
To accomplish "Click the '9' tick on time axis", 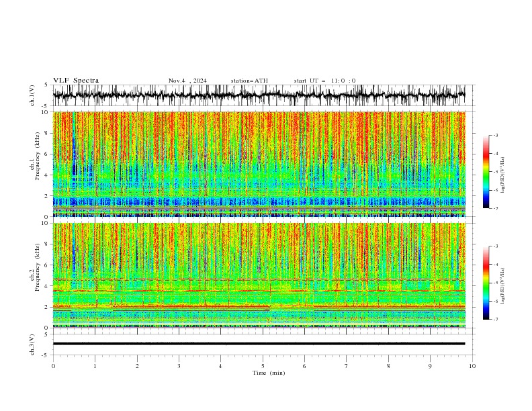I will click(x=430, y=366).
